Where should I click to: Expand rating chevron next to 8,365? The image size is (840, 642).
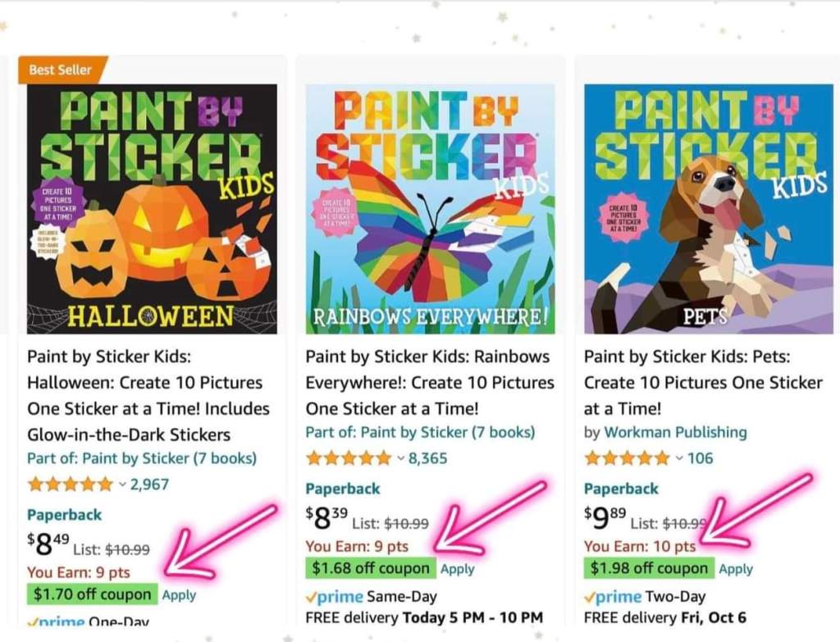[400, 458]
